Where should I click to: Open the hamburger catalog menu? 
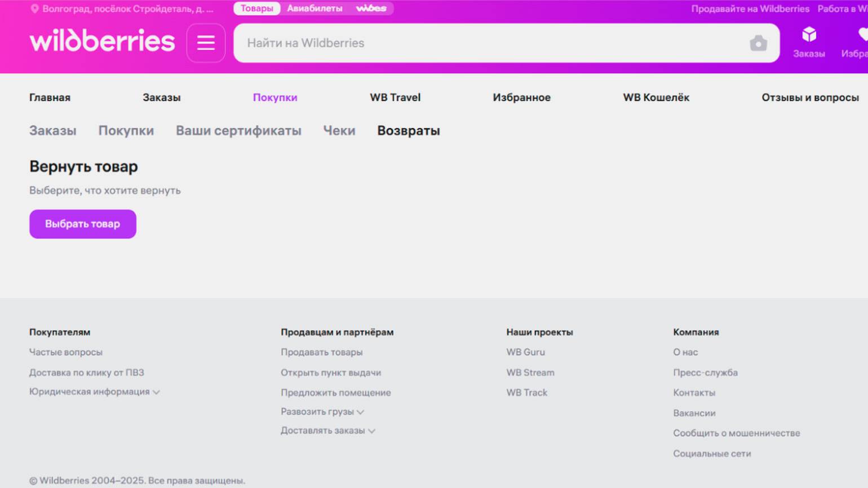206,43
